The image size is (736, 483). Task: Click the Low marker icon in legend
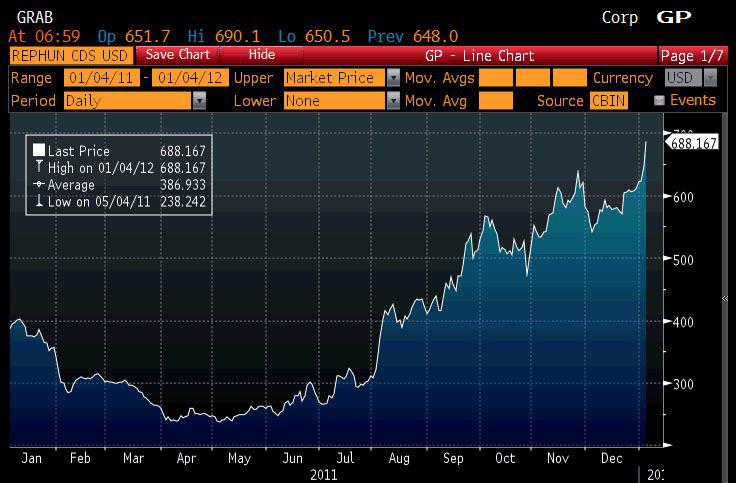[39, 202]
